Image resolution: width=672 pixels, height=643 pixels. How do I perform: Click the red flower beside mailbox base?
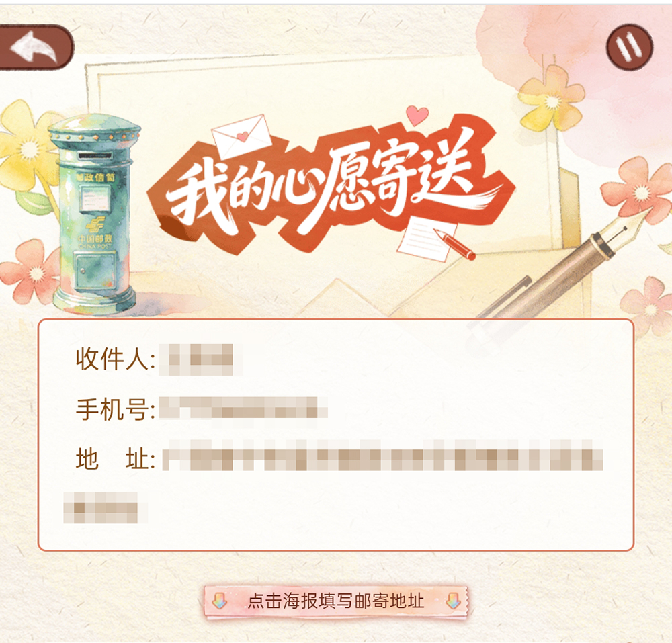coord(32,271)
